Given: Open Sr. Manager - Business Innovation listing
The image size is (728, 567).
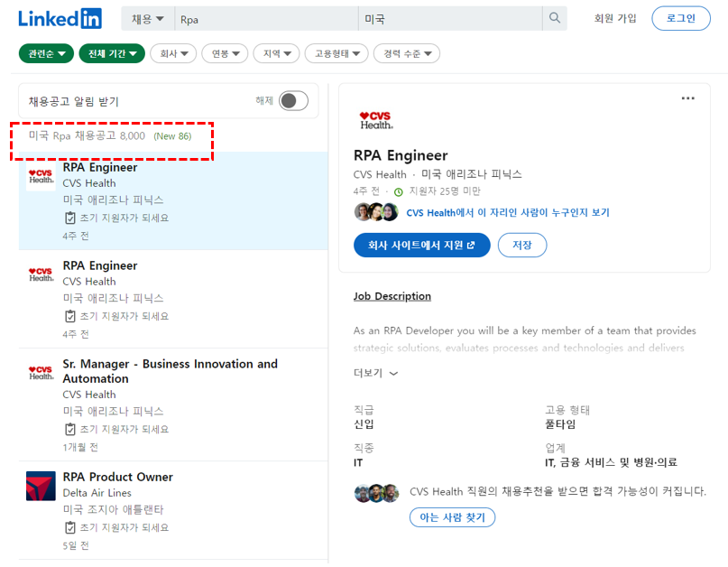Looking at the screenshot, I should tap(170, 371).
